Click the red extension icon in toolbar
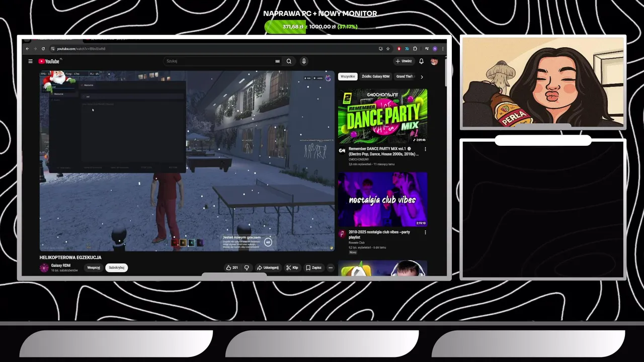 click(x=399, y=49)
